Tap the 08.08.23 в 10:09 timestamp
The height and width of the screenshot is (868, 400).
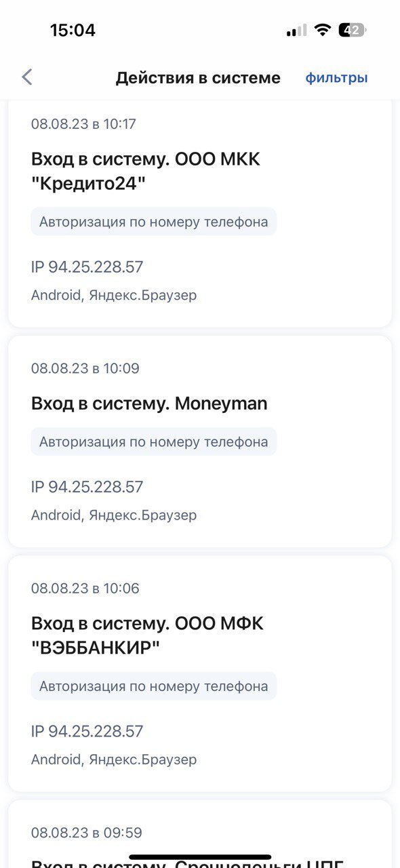coord(85,368)
